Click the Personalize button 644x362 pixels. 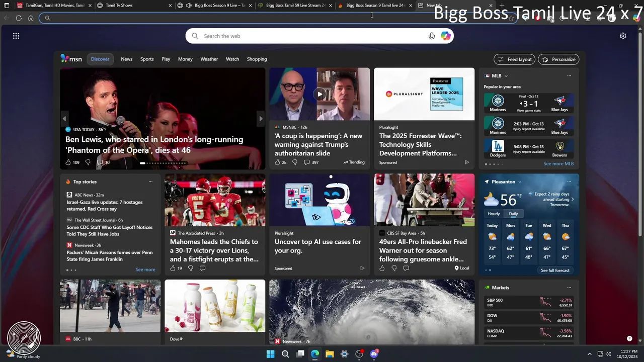[558, 59]
